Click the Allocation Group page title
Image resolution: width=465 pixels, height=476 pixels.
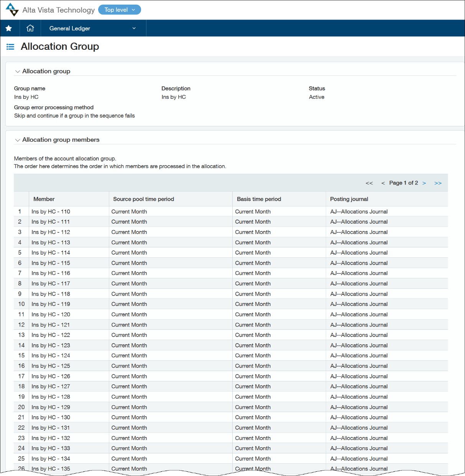(60, 47)
